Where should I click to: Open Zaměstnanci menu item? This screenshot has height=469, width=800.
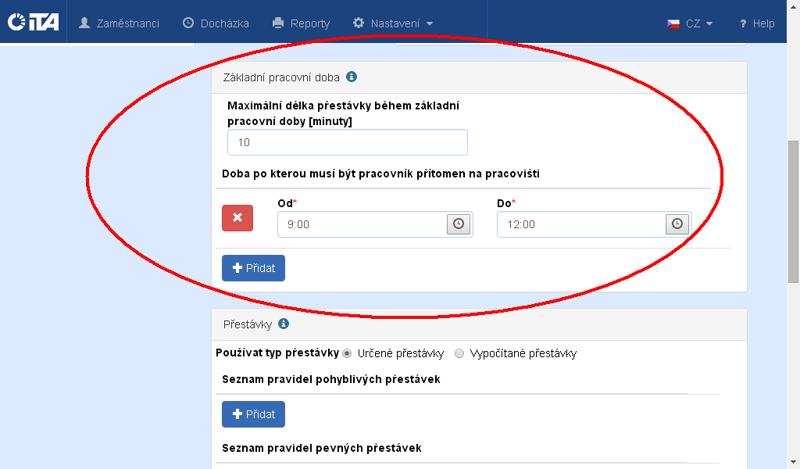pyautogui.click(x=119, y=22)
